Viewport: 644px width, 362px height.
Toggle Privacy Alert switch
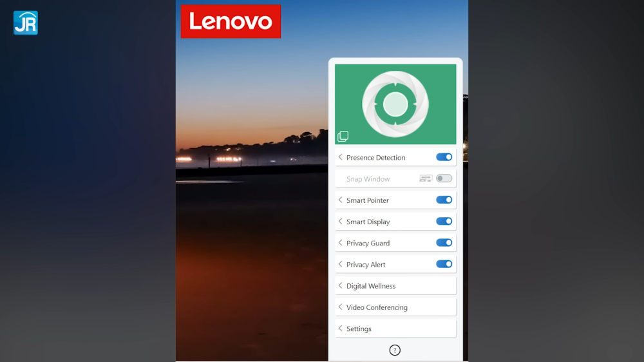444,264
